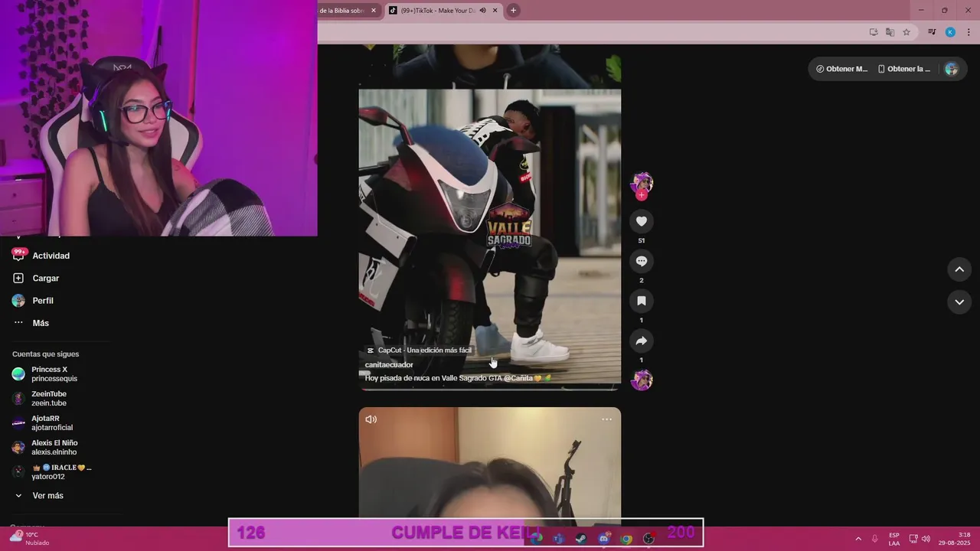The image size is (980, 551).
Task: Open the ESP LAA language switcher
Action: [894, 539]
